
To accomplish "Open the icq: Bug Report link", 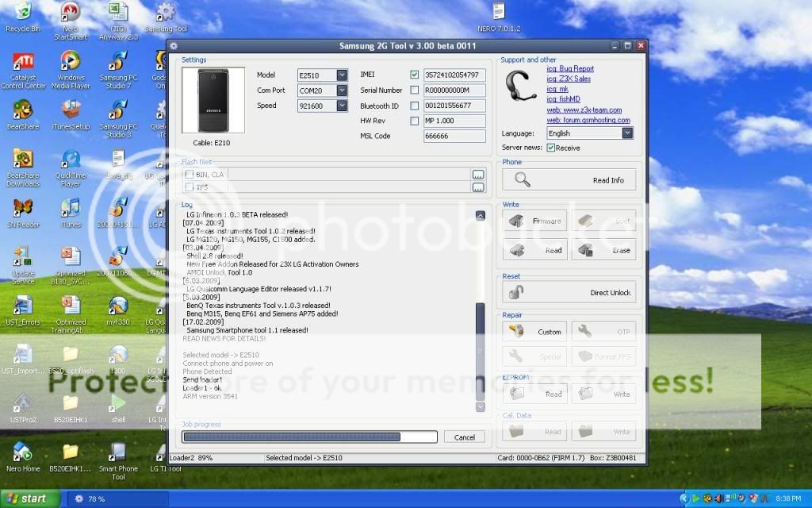I will (570, 68).
